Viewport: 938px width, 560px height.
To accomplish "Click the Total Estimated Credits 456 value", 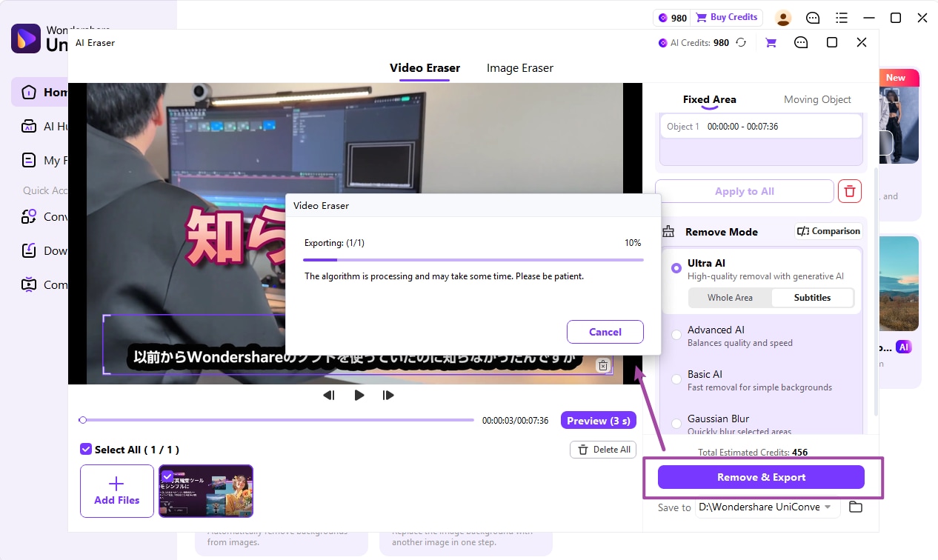I will pyautogui.click(x=799, y=452).
